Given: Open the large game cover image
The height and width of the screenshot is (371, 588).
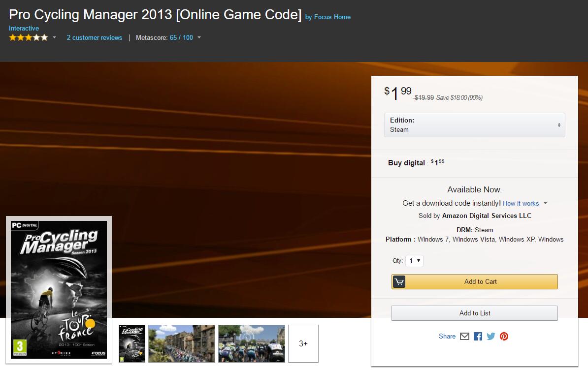Looking at the screenshot, I should coord(59,290).
